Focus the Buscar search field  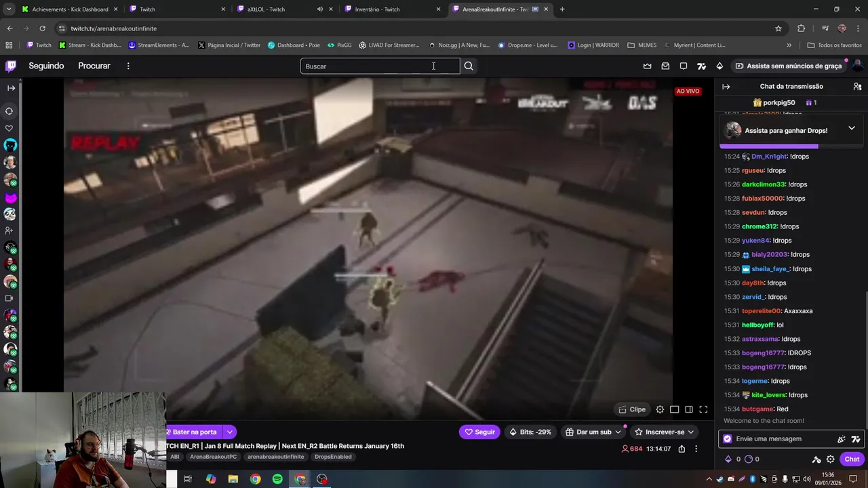tap(380, 66)
